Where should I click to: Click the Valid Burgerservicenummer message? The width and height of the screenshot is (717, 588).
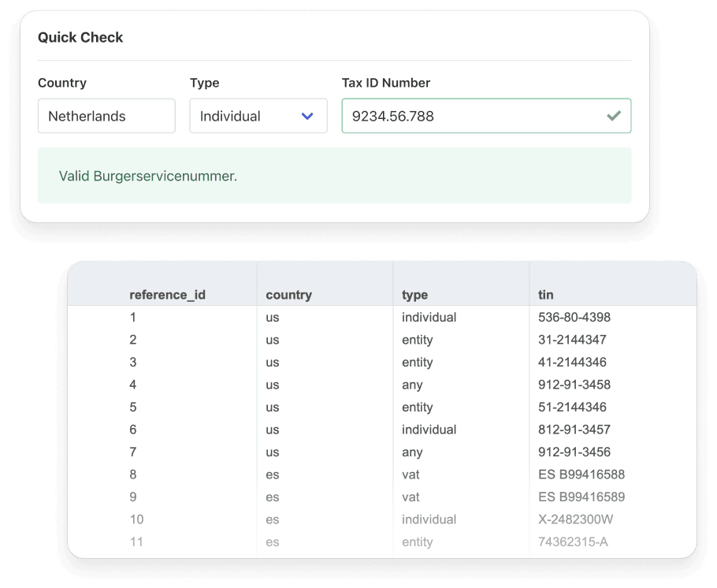147,176
